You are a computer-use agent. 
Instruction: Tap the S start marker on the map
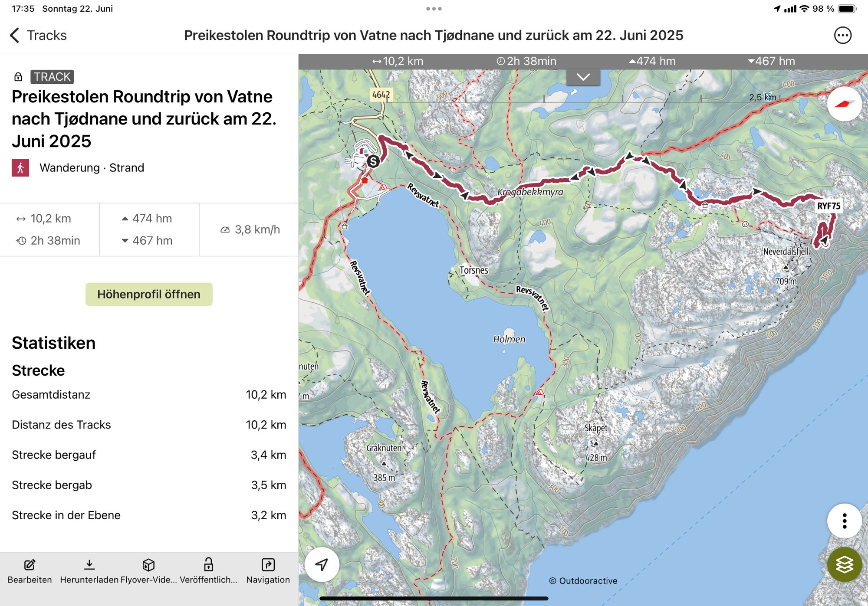pos(373,161)
